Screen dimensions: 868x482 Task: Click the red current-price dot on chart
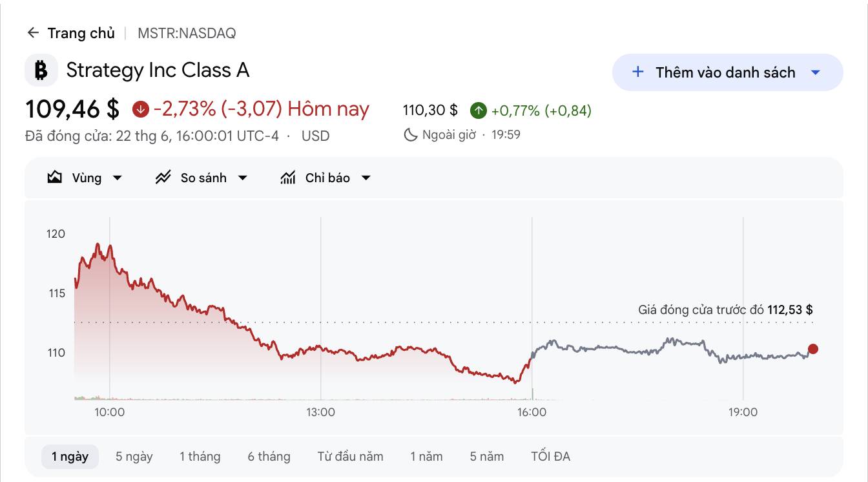(x=813, y=349)
